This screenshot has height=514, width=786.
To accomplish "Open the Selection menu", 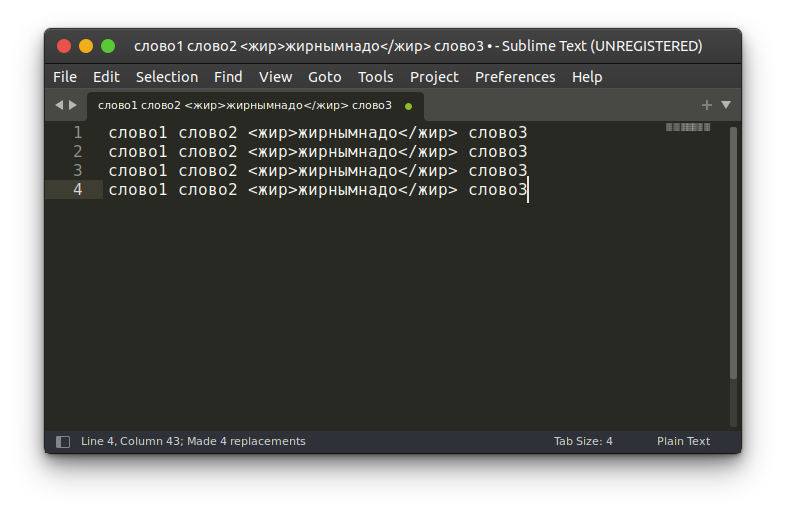I will tap(167, 77).
